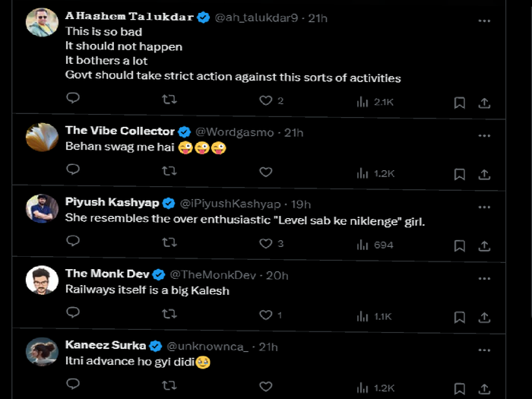532x399 pixels.
Task: Open more options on Piyush Kashyap's tweet
Action: [x=484, y=207]
